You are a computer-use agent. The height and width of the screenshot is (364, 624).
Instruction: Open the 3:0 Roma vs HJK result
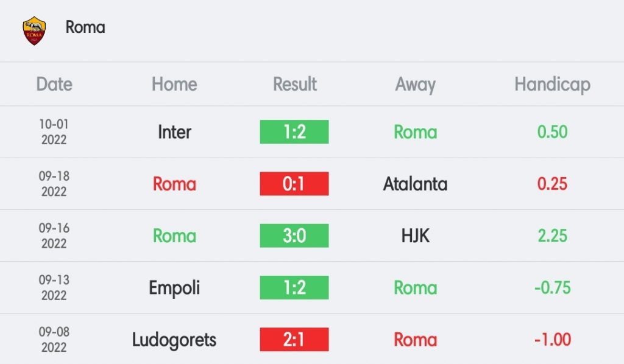[294, 236]
